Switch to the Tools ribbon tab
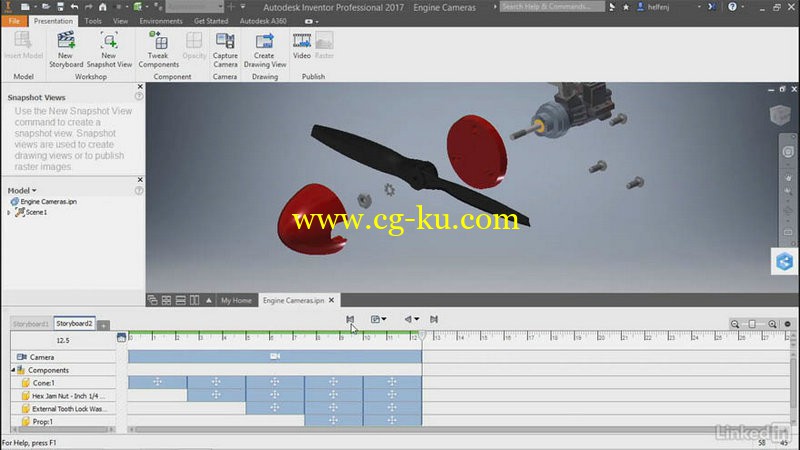The width and height of the screenshot is (800, 450). pyautogui.click(x=93, y=21)
